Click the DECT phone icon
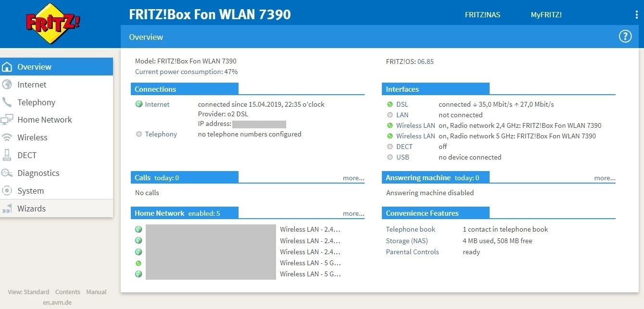The width and height of the screenshot is (644, 309). coord(7,155)
